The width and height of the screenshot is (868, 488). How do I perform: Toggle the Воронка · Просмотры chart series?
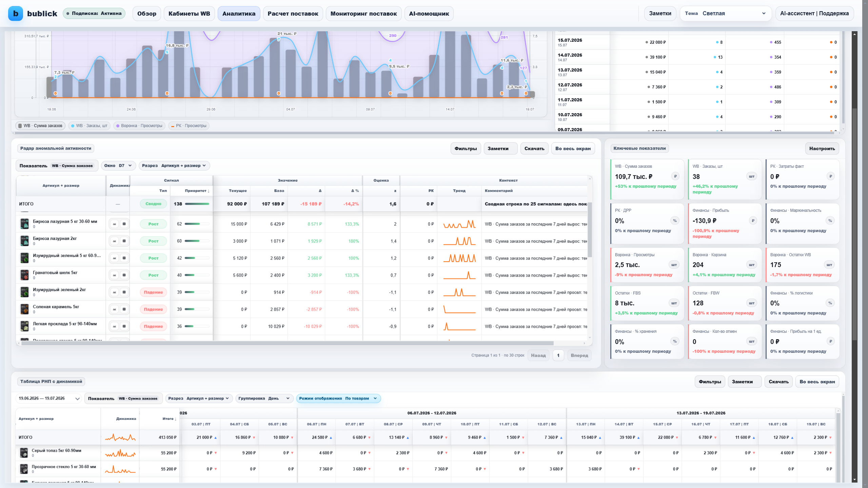click(139, 126)
